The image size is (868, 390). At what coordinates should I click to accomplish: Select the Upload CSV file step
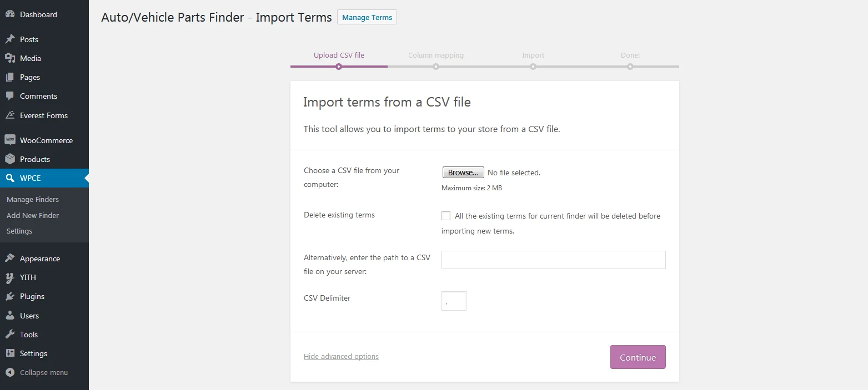pos(339,55)
